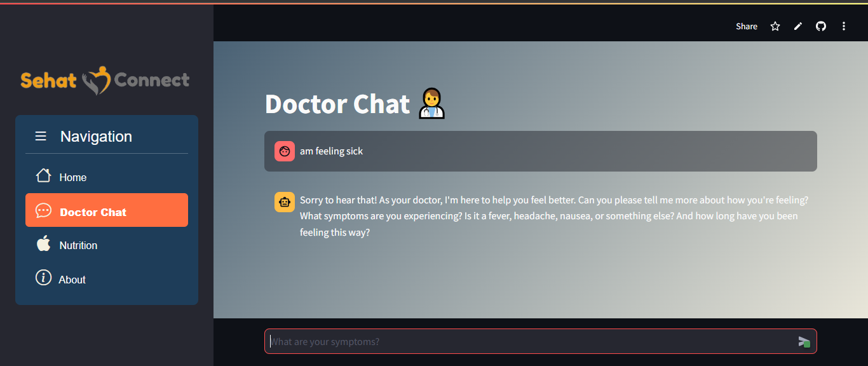This screenshot has width=868, height=366.
Task: Click the doctor avatar next to the reply
Action: click(x=284, y=202)
